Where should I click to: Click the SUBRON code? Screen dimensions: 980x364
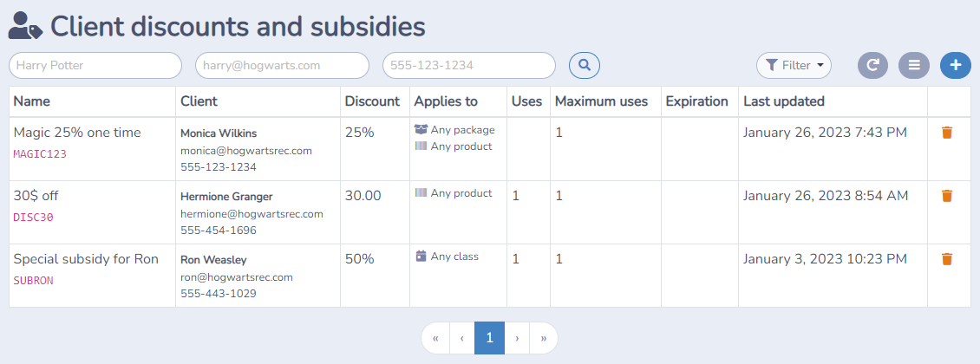point(33,280)
